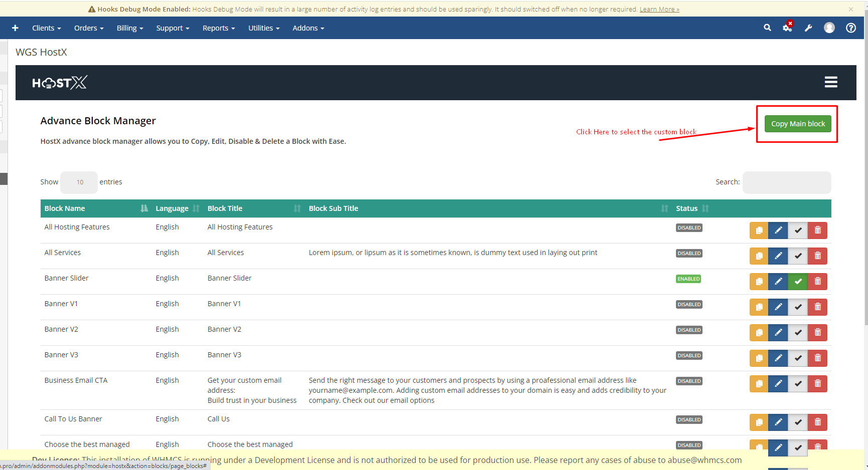Delete the Call To Us Banner block
This screenshot has height=470, width=868.
click(817, 422)
